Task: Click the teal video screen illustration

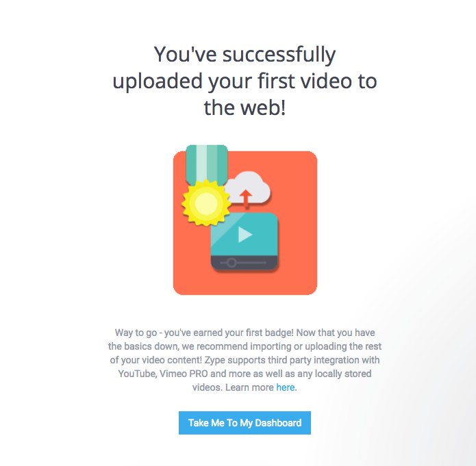Action: 245,234
